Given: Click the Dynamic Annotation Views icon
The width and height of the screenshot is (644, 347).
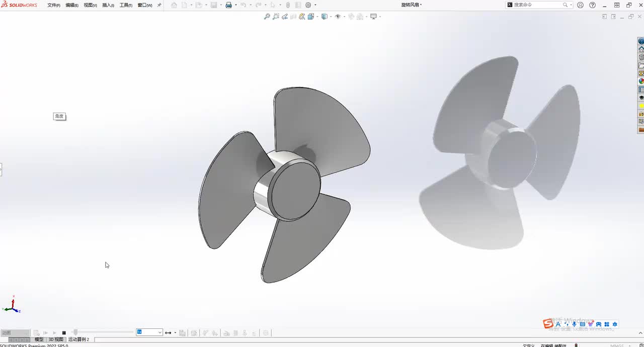Looking at the screenshot, I should tap(301, 17).
